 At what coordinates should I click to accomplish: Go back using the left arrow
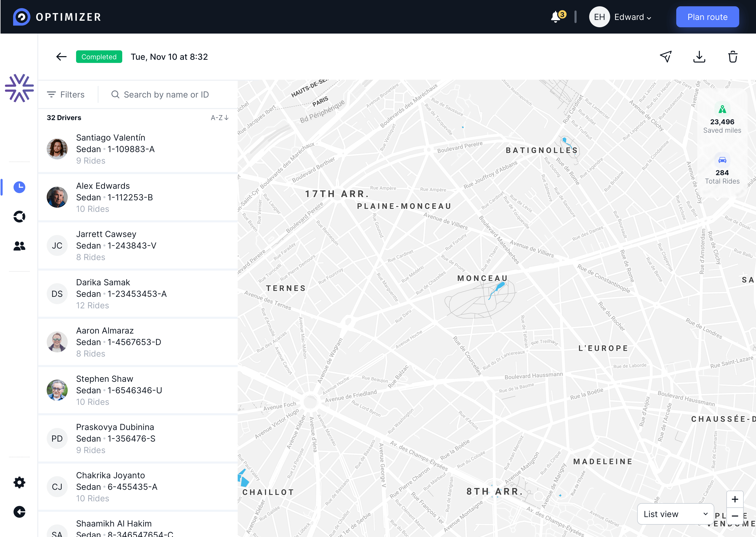pyautogui.click(x=61, y=57)
